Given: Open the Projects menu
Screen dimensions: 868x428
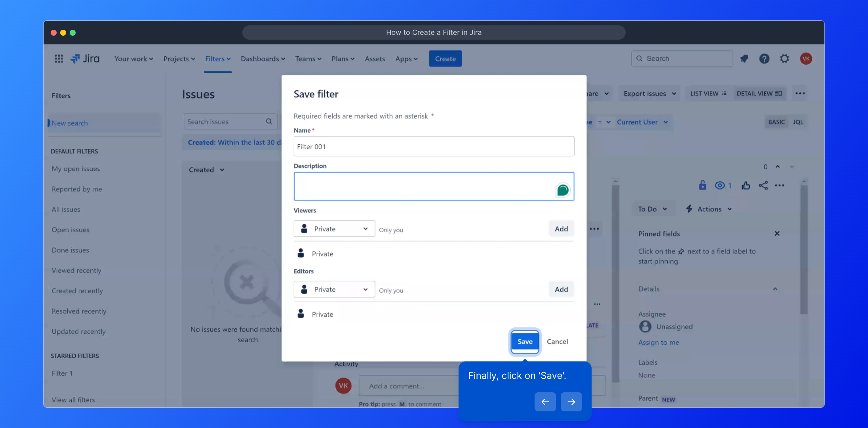Looking at the screenshot, I should [179, 59].
